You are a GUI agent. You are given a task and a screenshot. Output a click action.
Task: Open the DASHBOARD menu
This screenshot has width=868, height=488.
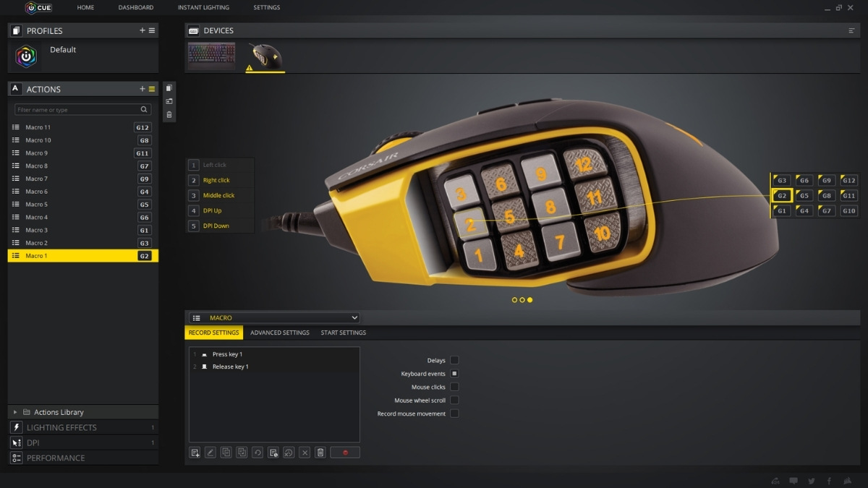[x=136, y=7]
